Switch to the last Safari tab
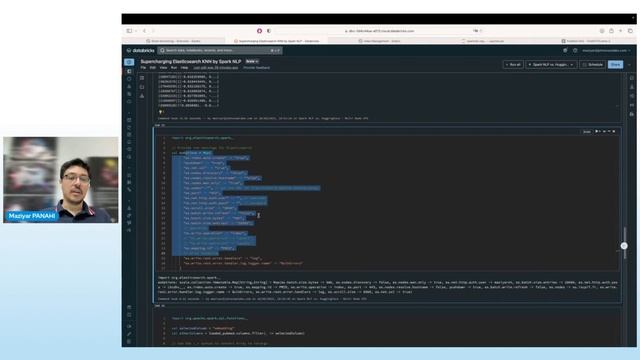Image resolution: width=640 pixels, height=360 pixels. click(585, 41)
